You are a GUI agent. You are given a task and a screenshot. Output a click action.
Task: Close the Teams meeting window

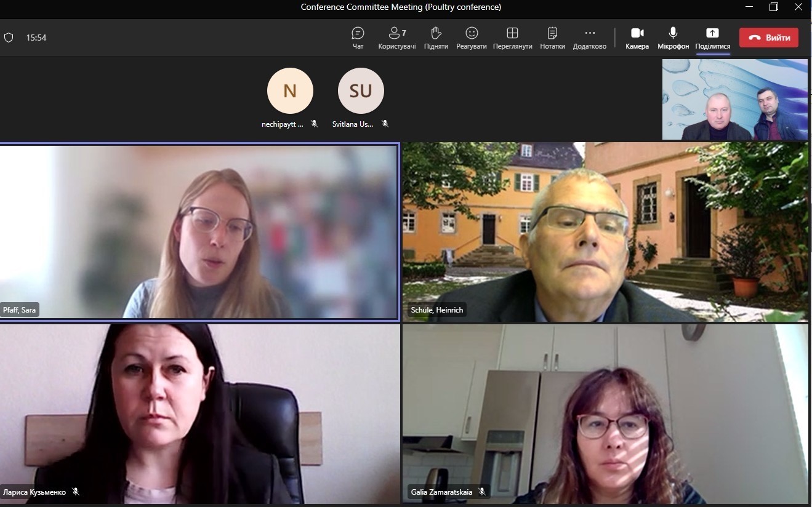pyautogui.click(x=798, y=7)
